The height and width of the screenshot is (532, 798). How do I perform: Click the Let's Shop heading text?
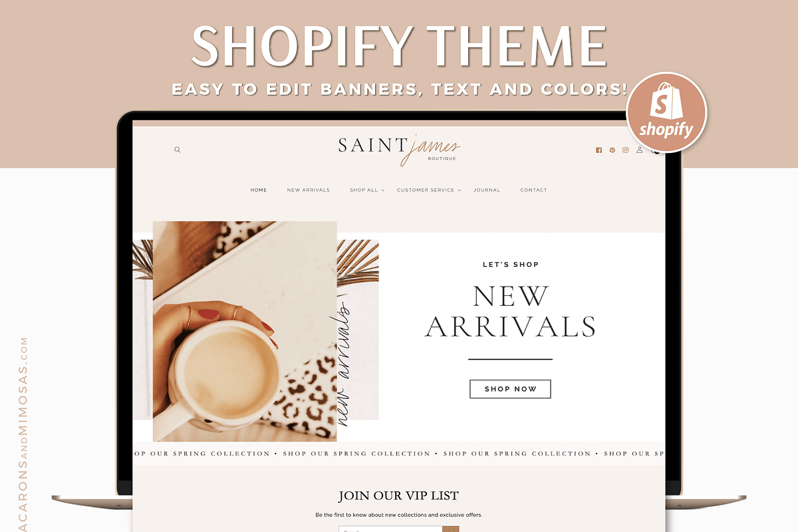click(511, 265)
